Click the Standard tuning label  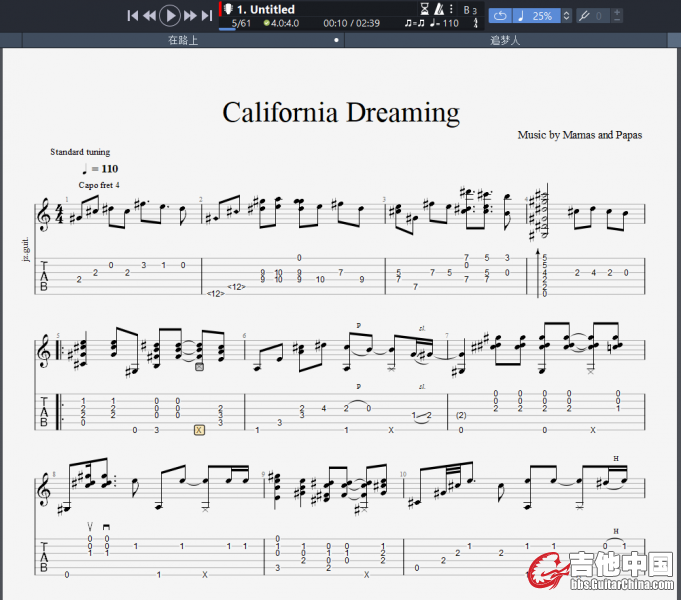click(x=80, y=152)
